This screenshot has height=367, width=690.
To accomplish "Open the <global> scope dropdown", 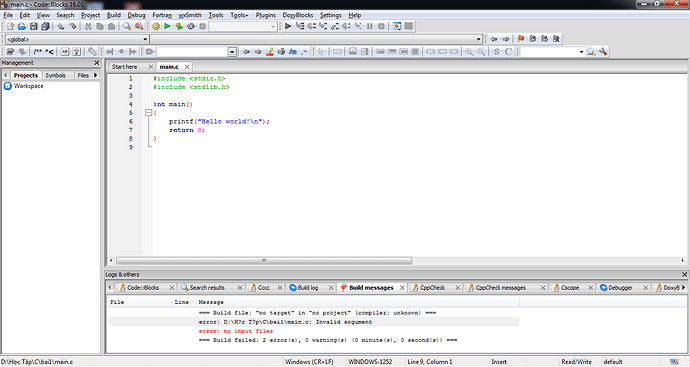I will 77,39.
